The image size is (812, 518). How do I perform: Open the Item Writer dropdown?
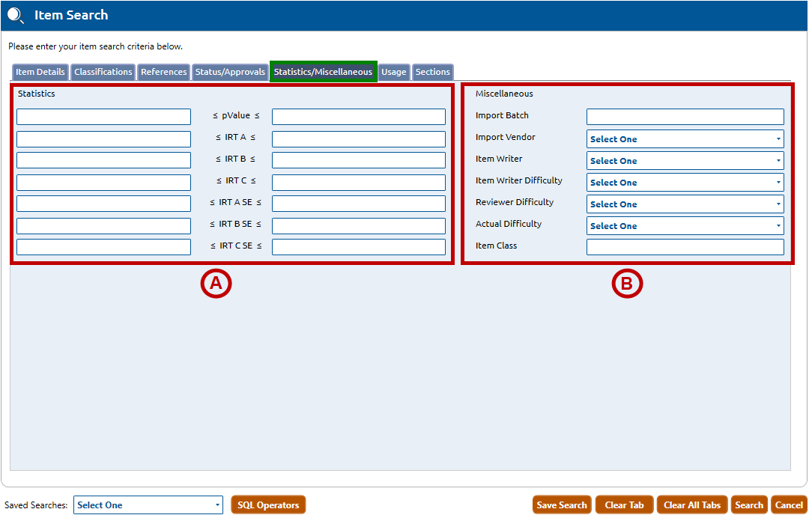[685, 161]
